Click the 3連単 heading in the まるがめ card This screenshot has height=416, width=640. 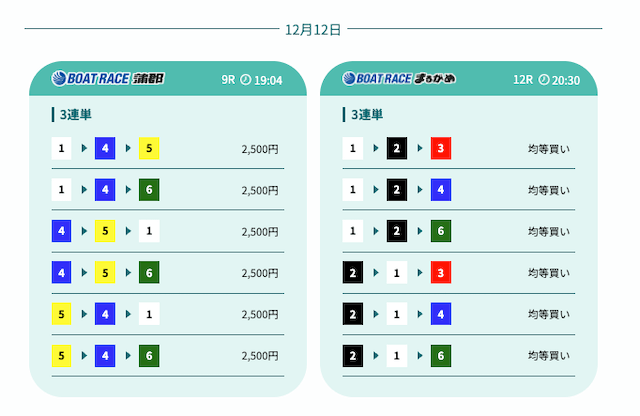[x=368, y=115]
